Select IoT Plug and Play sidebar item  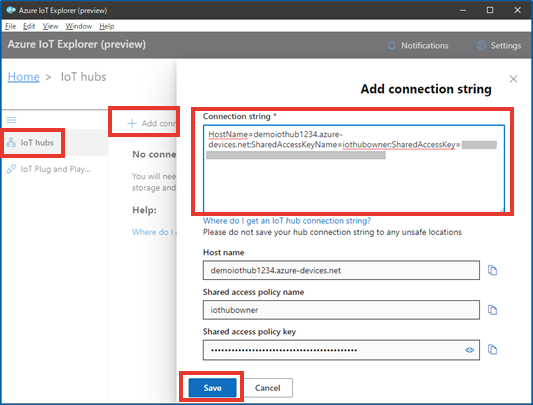click(x=49, y=169)
